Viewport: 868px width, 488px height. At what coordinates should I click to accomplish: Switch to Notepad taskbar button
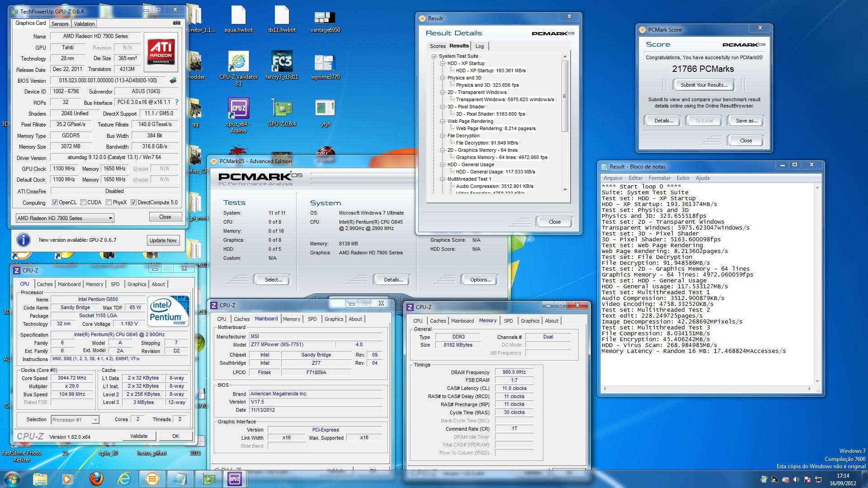coord(180,479)
